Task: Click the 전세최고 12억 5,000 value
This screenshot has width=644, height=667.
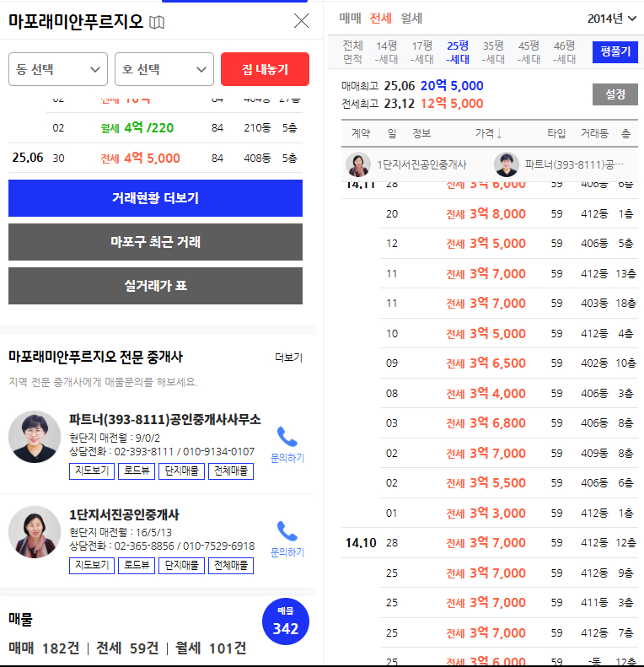Action: pyautogui.click(x=452, y=104)
